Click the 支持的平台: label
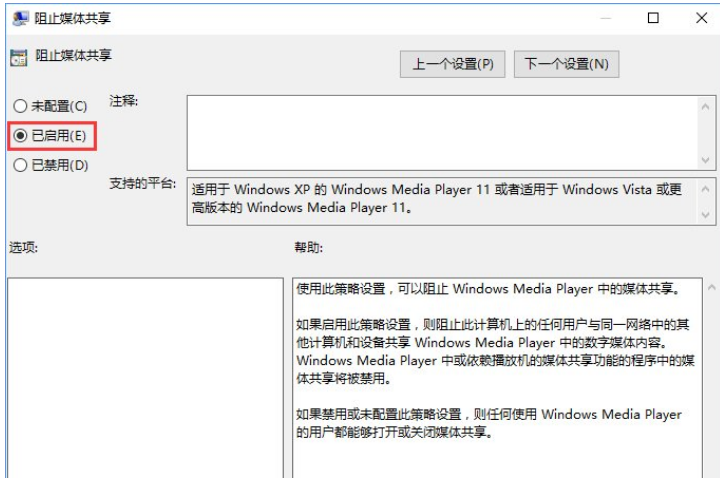Viewport: 720px width, 478px height. pos(142,183)
